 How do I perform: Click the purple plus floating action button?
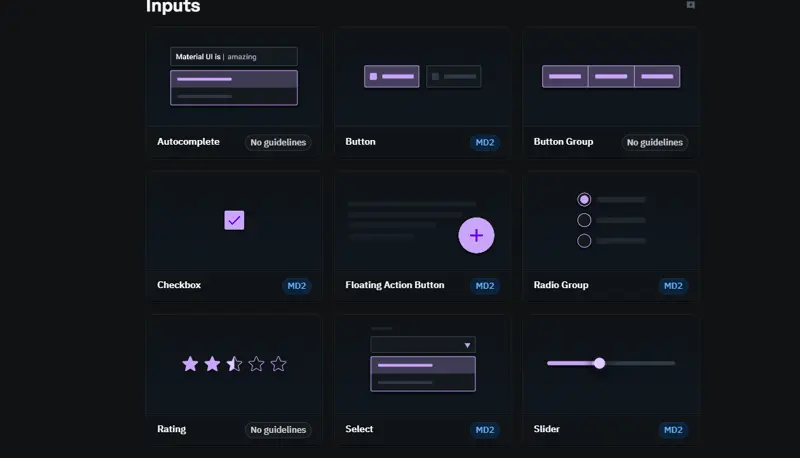(x=476, y=235)
